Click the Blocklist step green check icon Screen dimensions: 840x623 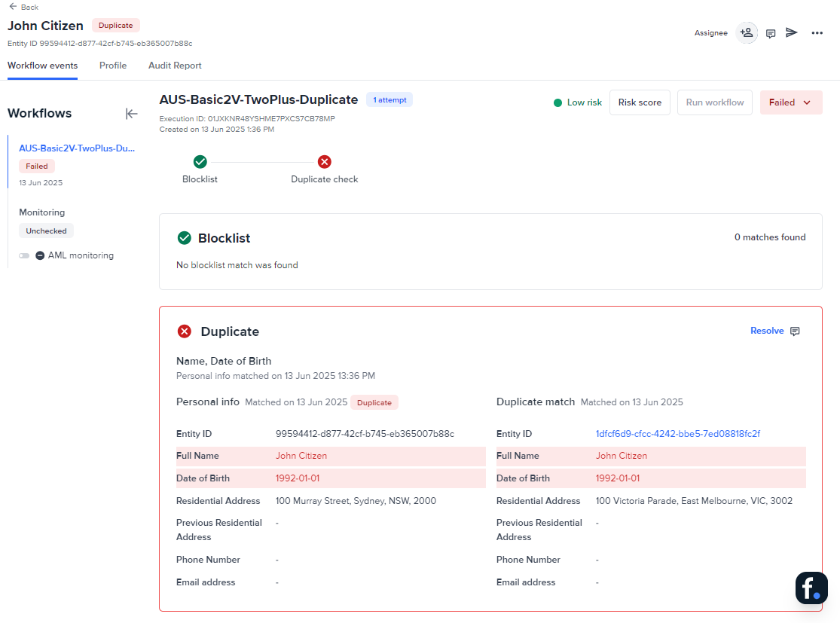coord(200,161)
